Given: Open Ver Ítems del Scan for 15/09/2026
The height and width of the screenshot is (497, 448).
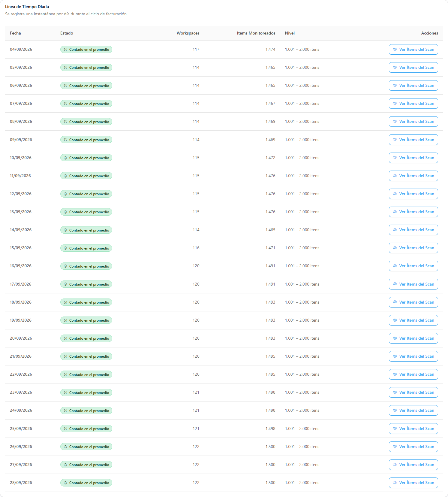Looking at the screenshot, I should [413, 248].
